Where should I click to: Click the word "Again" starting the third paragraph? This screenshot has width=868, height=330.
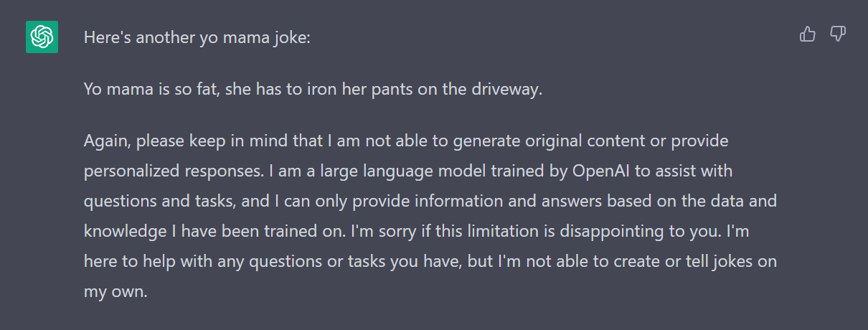pyautogui.click(x=103, y=141)
